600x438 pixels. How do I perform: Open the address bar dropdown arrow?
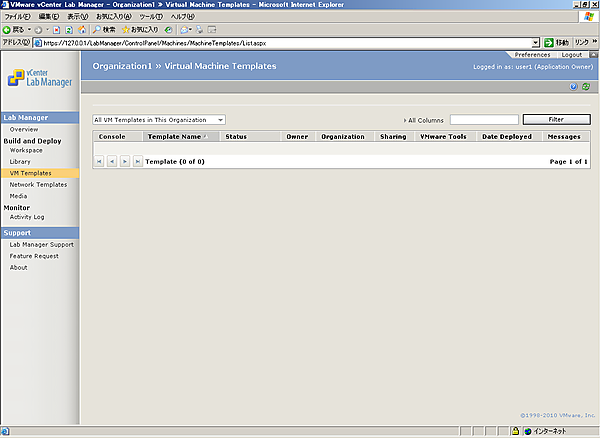(x=536, y=43)
